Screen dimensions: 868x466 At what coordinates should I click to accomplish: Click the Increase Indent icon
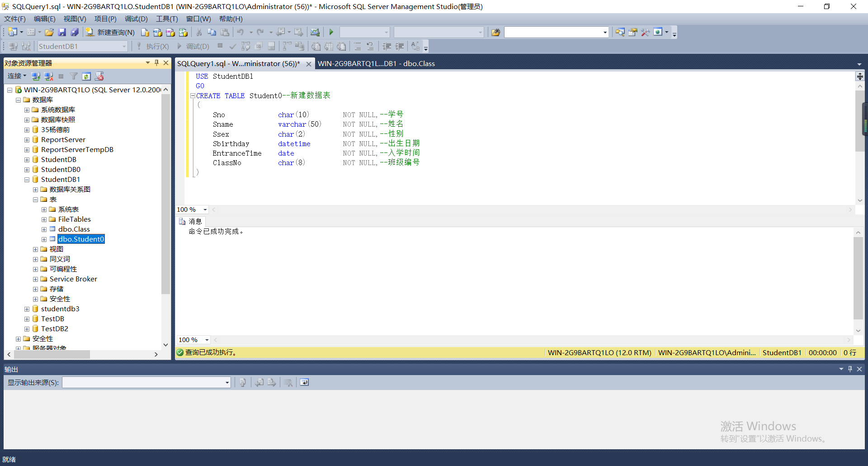pos(400,46)
